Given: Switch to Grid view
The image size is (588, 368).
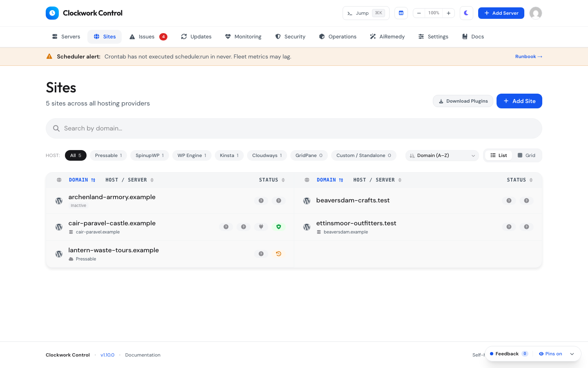Looking at the screenshot, I should point(526,155).
